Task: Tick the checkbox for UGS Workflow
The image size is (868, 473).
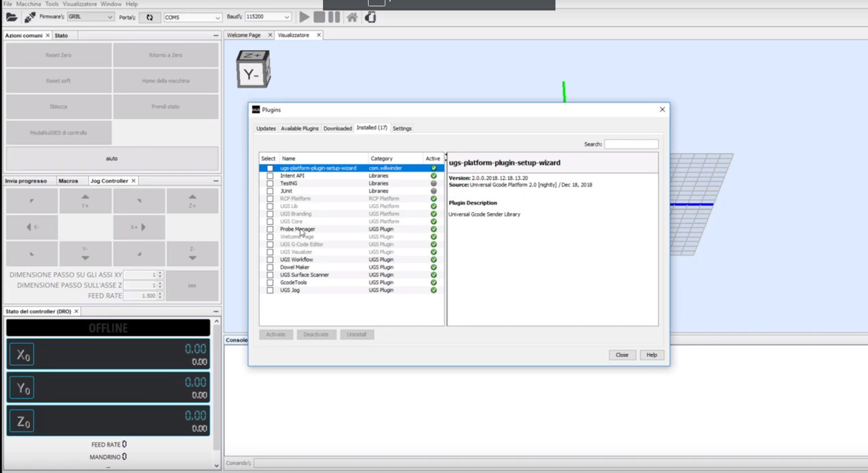Action: 270,260
